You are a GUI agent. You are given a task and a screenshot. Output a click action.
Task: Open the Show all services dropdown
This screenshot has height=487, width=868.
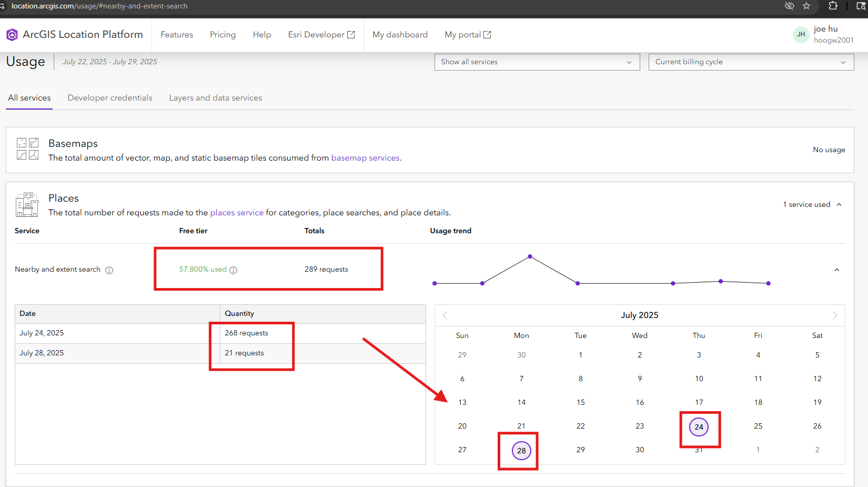[537, 62]
